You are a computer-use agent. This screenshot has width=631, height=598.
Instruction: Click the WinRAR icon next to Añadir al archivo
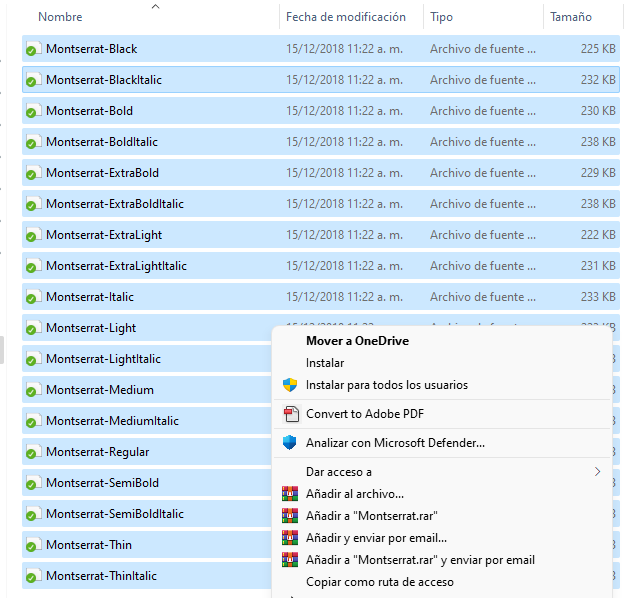pyautogui.click(x=290, y=494)
